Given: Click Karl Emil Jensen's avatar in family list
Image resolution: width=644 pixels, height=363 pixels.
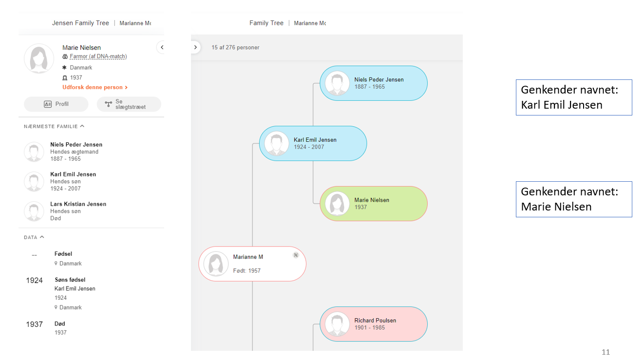Looking at the screenshot, I should [x=34, y=182].
